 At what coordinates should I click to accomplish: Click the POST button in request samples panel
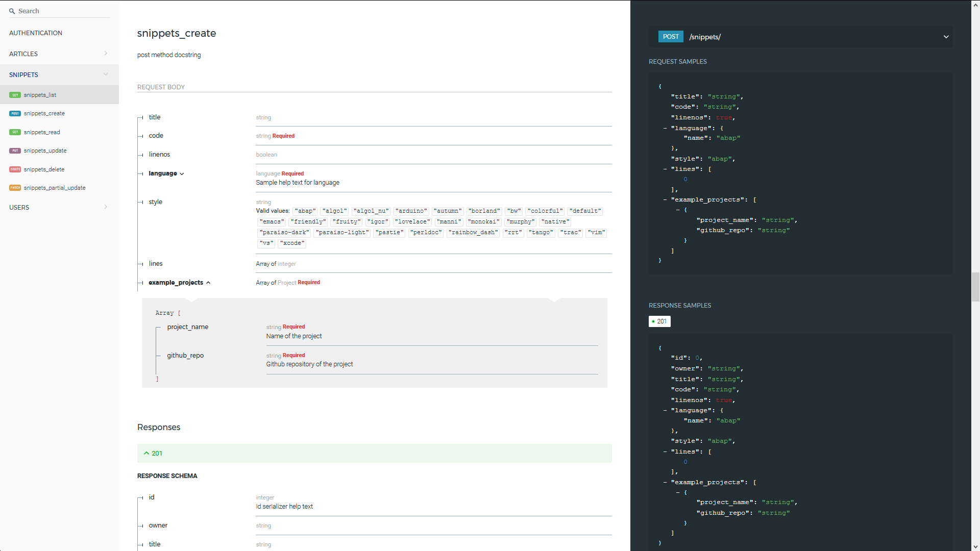point(670,37)
